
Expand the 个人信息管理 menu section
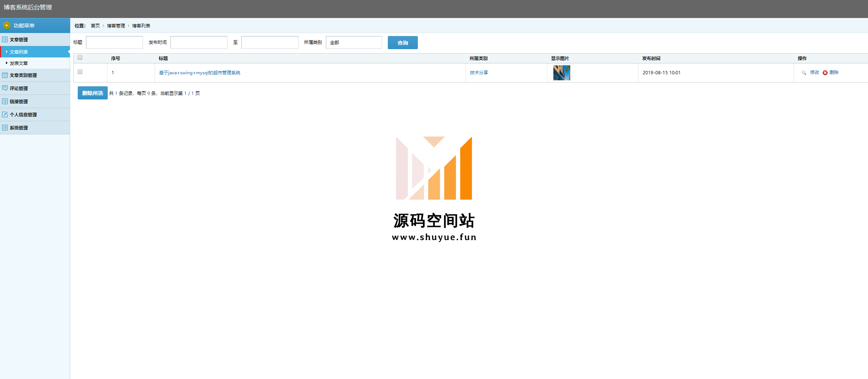pos(35,114)
